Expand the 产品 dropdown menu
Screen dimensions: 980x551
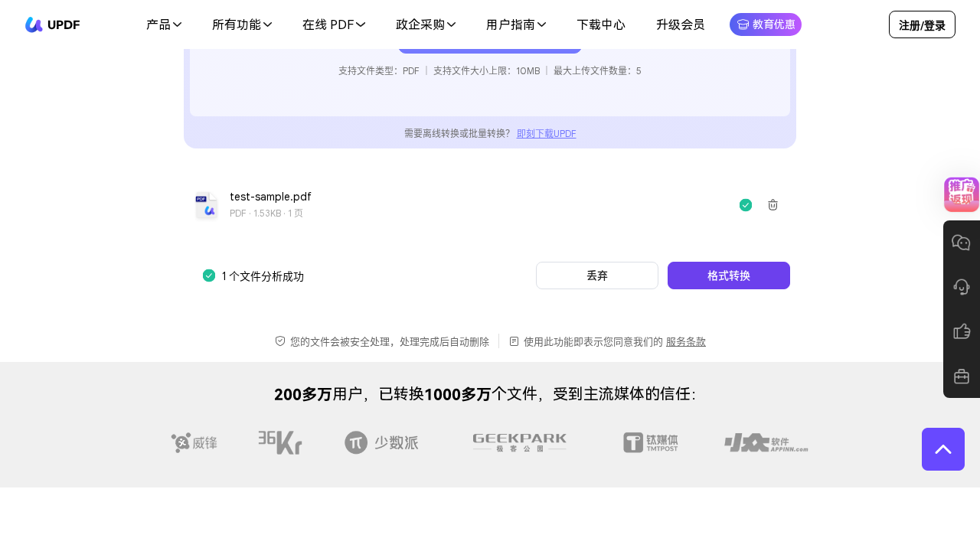coord(163,24)
